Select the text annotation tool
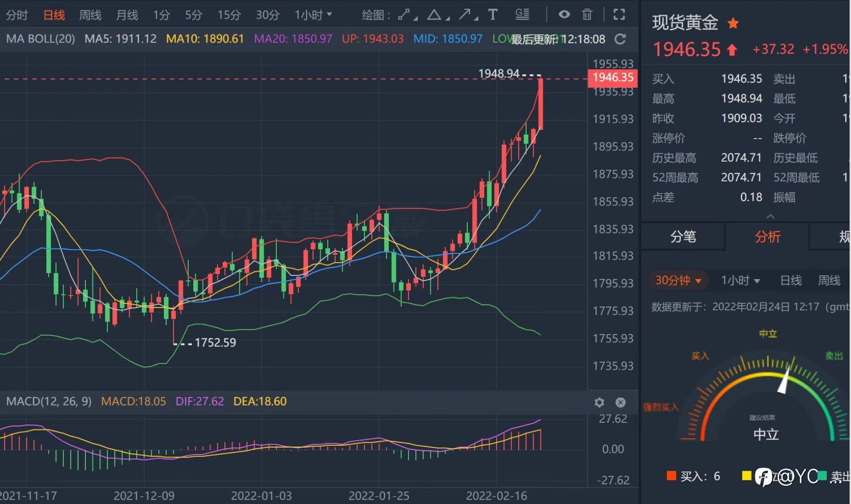 (x=492, y=15)
